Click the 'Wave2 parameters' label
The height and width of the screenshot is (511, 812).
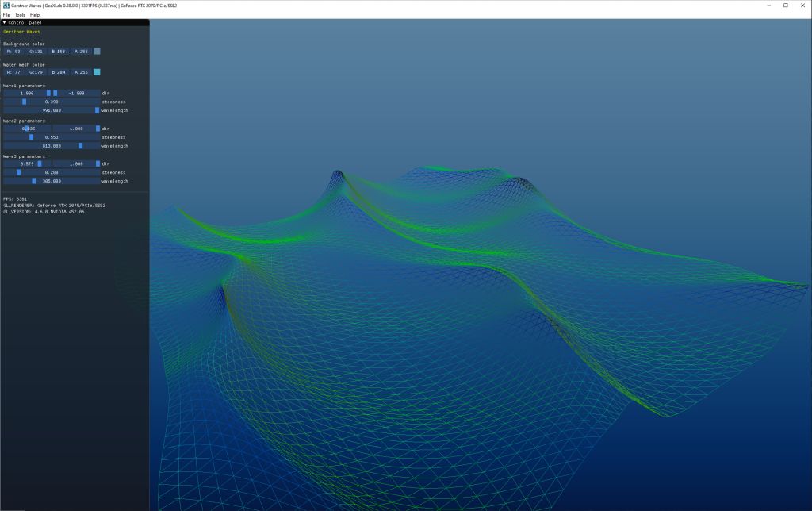click(x=24, y=121)
